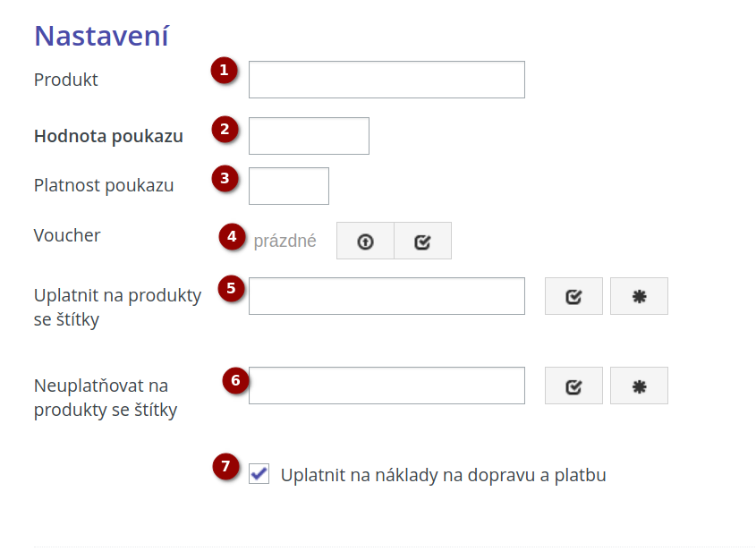
Task: Click the Neuplatňovat na produkty se štítky field
Action: coord(386,385)
